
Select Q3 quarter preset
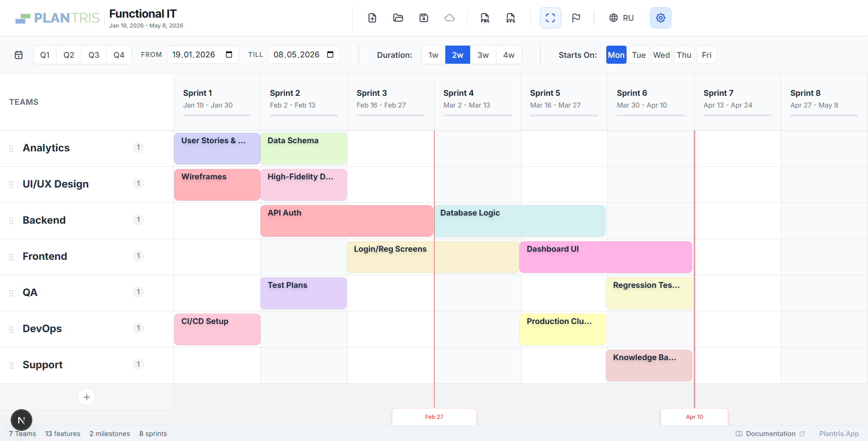(x=94, y=55)
